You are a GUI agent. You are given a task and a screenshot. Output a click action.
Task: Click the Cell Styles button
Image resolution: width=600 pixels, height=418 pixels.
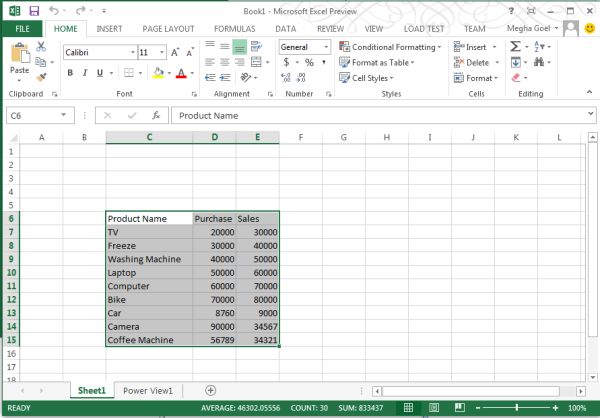pyautogui.click(x=369, y=78)
